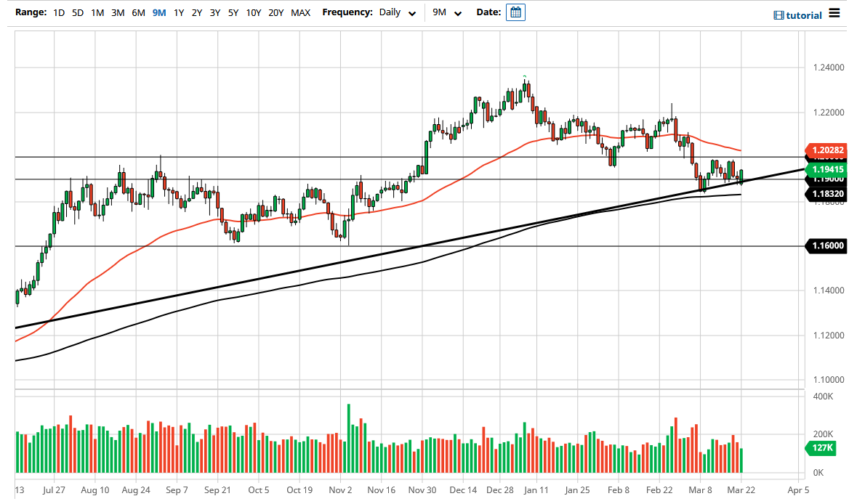Click the orange 1.20282 price label
Viewport: 849px width, 504px height.
click(x=827, y=150)
